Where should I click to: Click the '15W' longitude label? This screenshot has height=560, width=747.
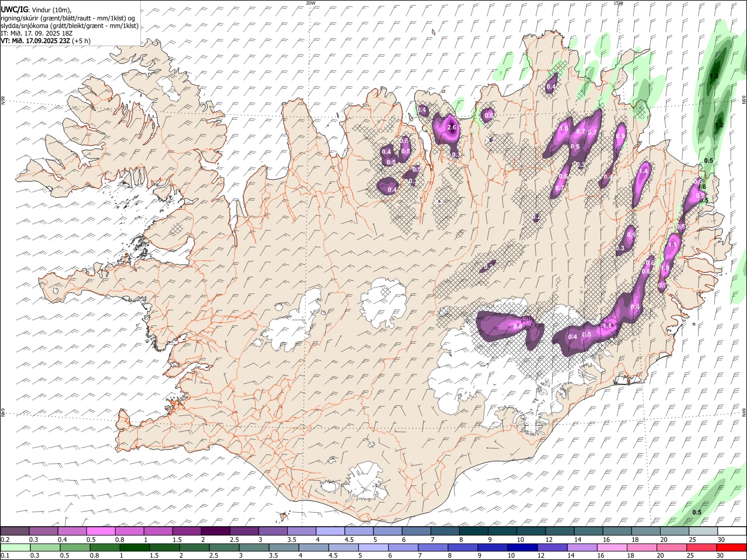[x=618, y=3]
